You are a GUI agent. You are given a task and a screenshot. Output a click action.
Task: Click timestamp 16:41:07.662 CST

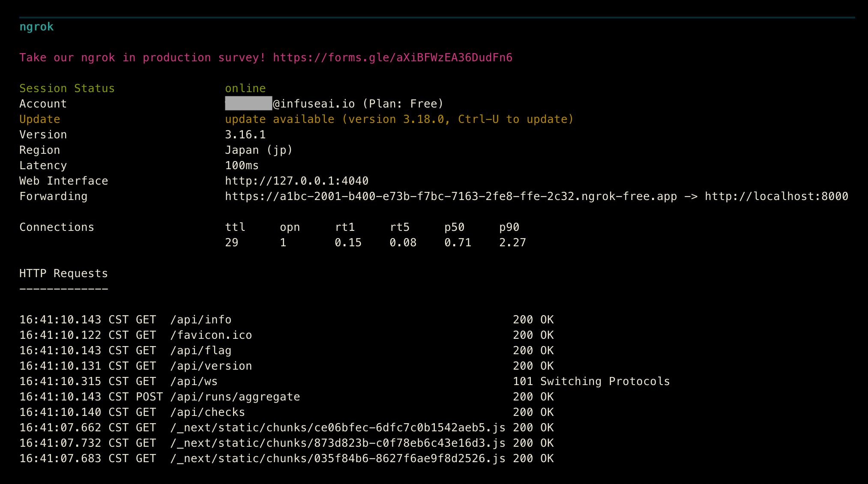[x=74, y=427]
